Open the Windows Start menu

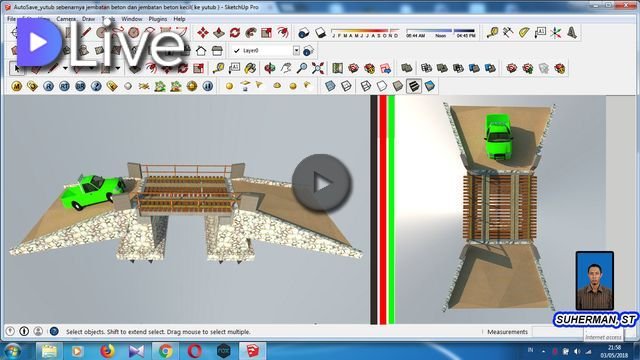12,351
